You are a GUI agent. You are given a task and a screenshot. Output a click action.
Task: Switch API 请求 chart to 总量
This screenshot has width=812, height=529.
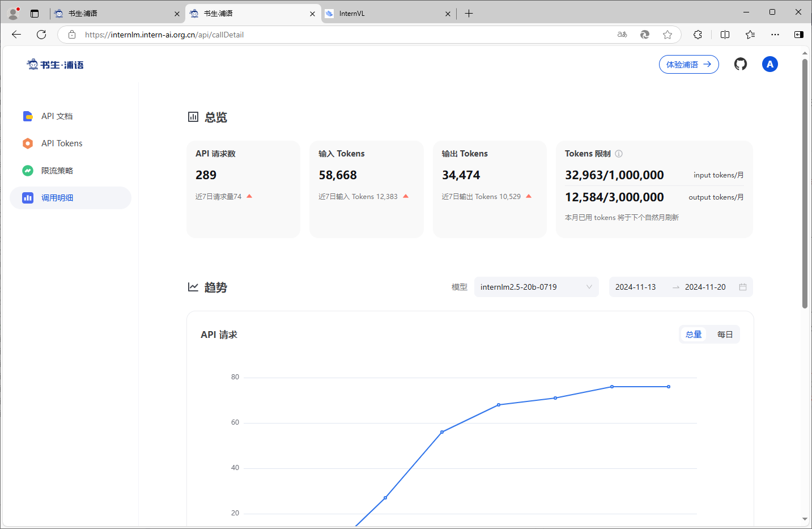(x=694, y=335)
